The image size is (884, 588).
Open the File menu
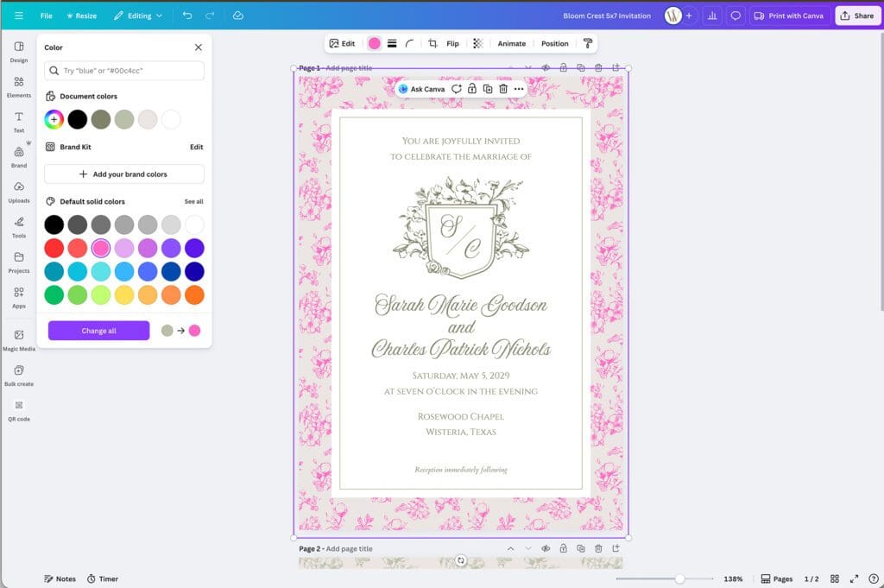pyautogui.click(x=46, y=15)
